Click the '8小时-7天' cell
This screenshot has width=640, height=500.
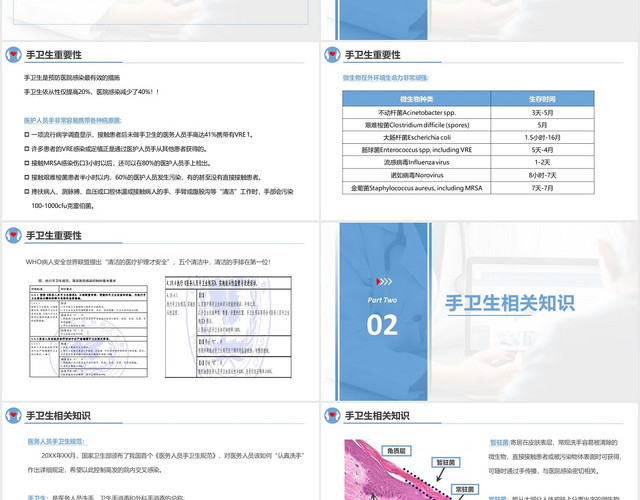(x=542, y=175)
